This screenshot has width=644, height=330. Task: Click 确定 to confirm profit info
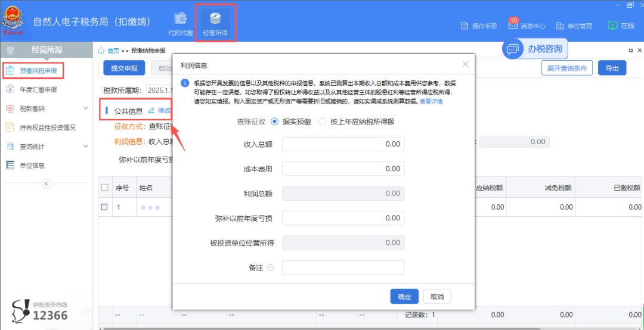point(404,297)
